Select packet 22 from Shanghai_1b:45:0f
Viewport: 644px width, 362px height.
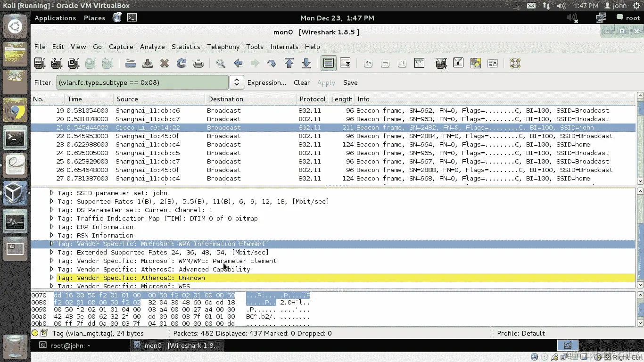pos(333,136)
